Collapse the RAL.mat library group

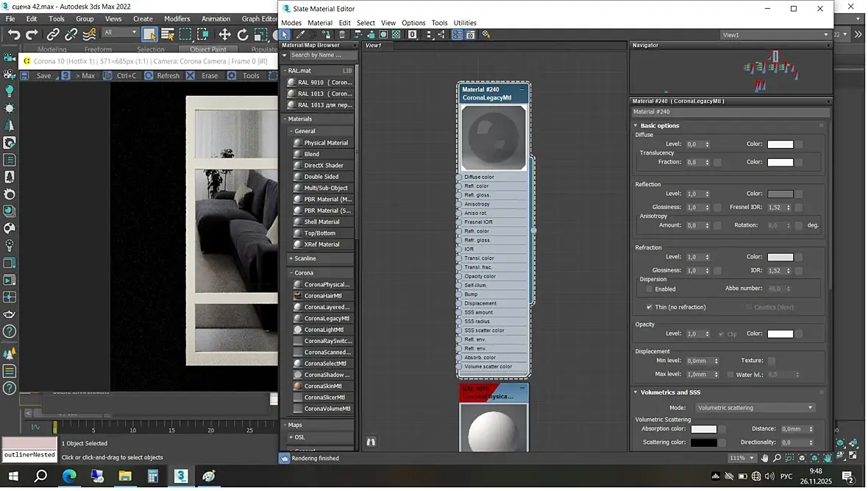pos(285,71)
